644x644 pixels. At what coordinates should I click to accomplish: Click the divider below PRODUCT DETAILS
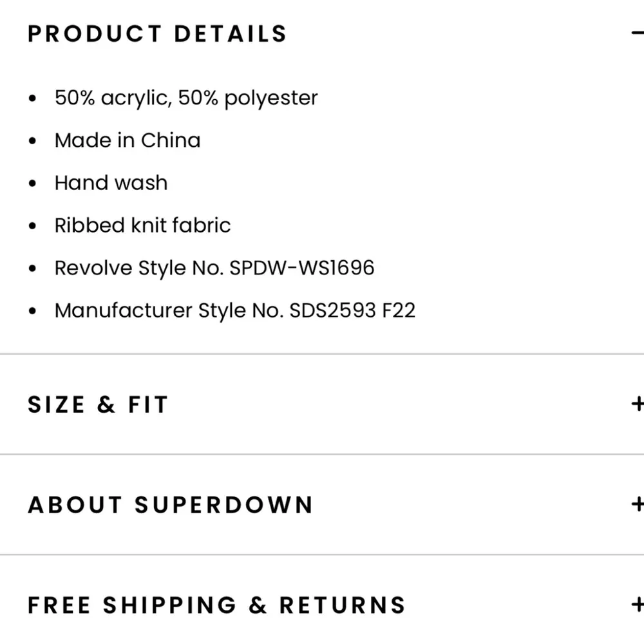pyautogui.click(x=322, y=352)
